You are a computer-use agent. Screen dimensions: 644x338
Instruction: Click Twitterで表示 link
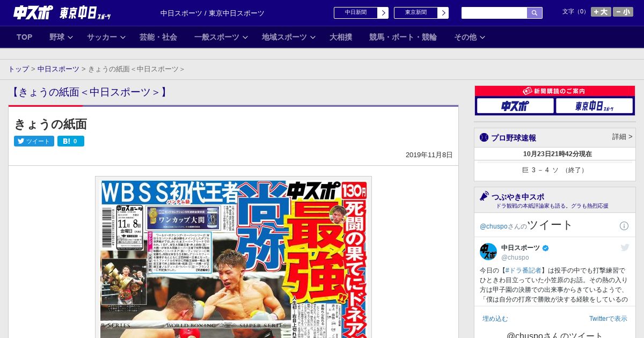(608, 319)
